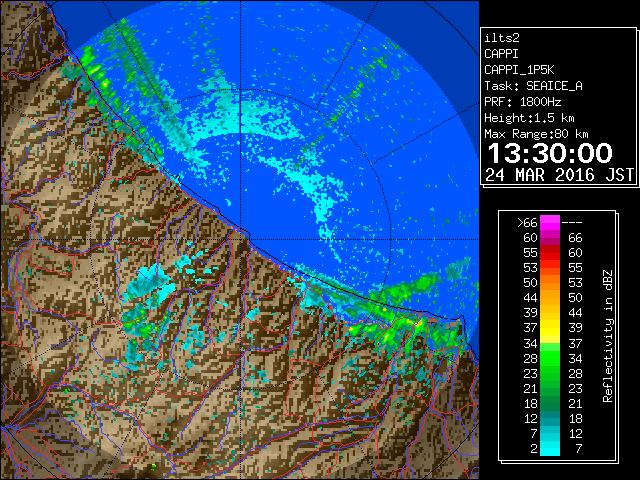
Task: Click the legend value '12' in left column
Action: [x=531, y=418]
